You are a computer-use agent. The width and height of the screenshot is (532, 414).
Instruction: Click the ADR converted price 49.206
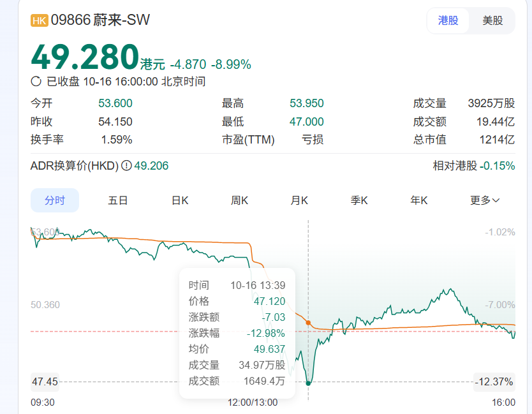pos(151,166)
